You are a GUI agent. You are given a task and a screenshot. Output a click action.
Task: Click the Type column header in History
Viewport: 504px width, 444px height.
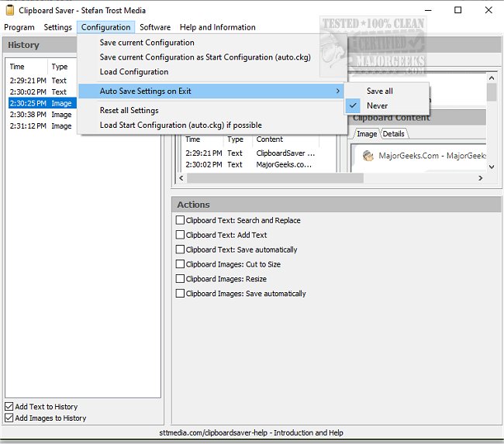[x=63, y=67]
